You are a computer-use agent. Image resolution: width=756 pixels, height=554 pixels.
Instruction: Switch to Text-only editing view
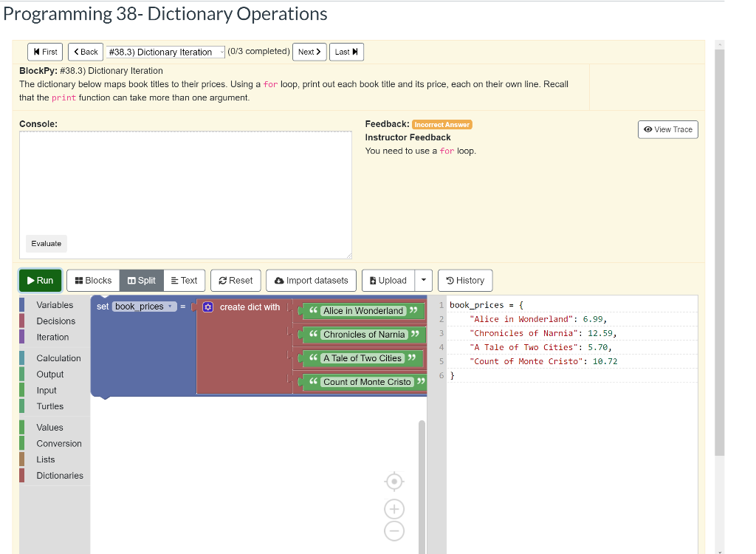185,280
